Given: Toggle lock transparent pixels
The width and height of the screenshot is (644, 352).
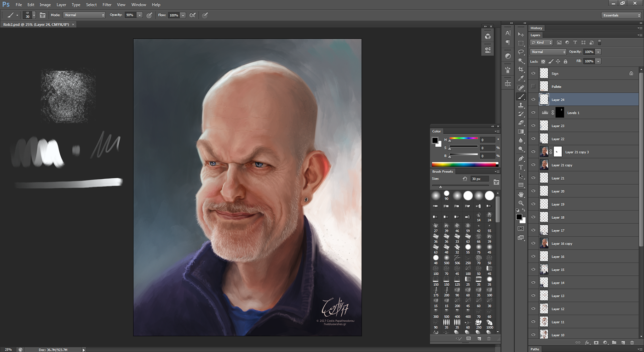Looking at the screenshot, I should click(543, 61).
